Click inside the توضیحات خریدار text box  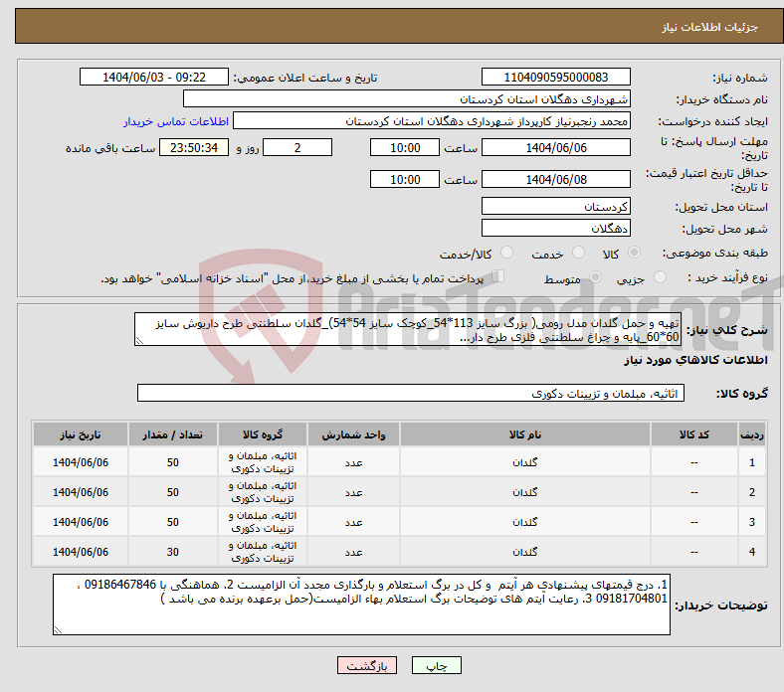pos(364,603)
